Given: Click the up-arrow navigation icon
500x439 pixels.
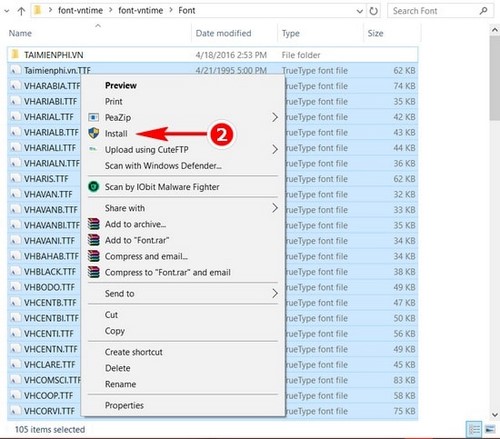Looking at the screenshot, I should coord(21,11).
